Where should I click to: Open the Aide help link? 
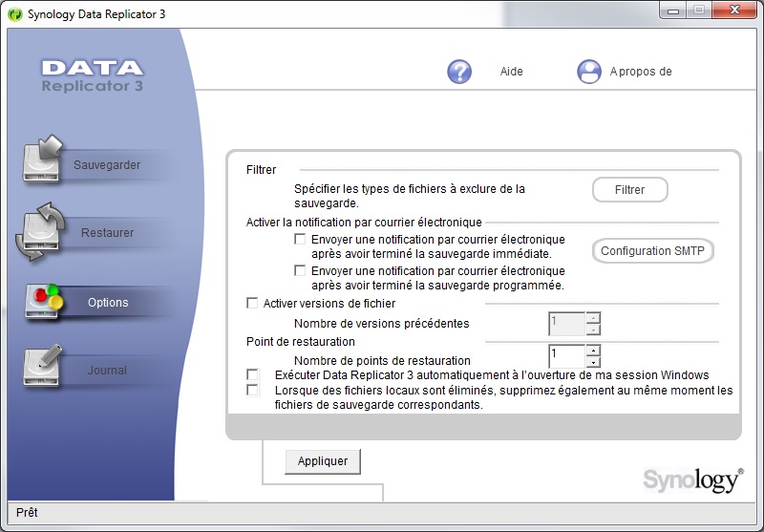click(x=512, y=72)
